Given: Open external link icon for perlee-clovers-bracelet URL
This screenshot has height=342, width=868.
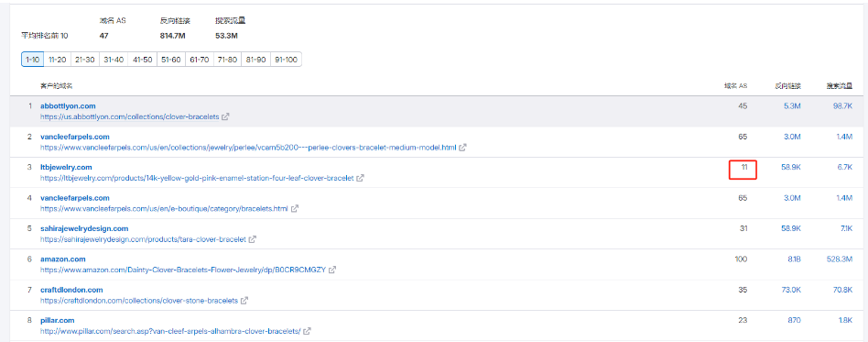Looking at the screenshot, I should click(462, 148).
